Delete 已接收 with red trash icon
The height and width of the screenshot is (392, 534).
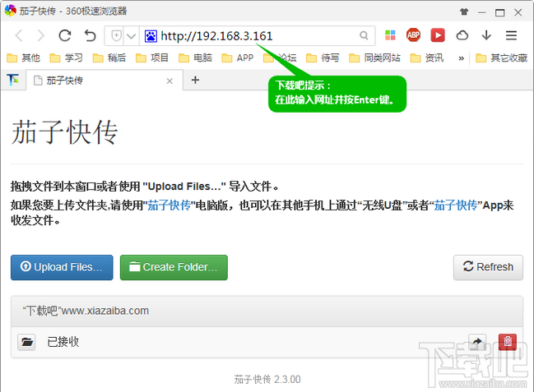click(508, 342)
